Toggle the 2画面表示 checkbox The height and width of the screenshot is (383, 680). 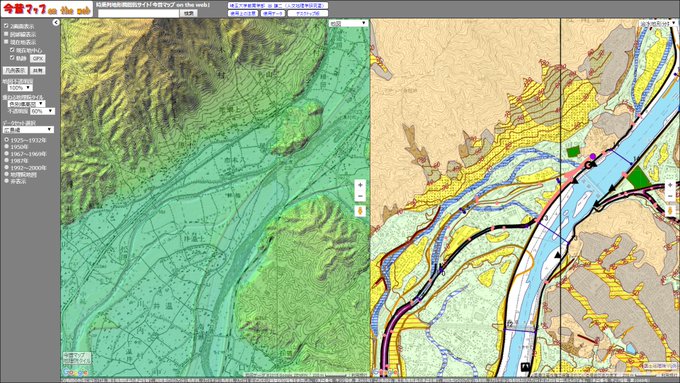pos(6,26)
